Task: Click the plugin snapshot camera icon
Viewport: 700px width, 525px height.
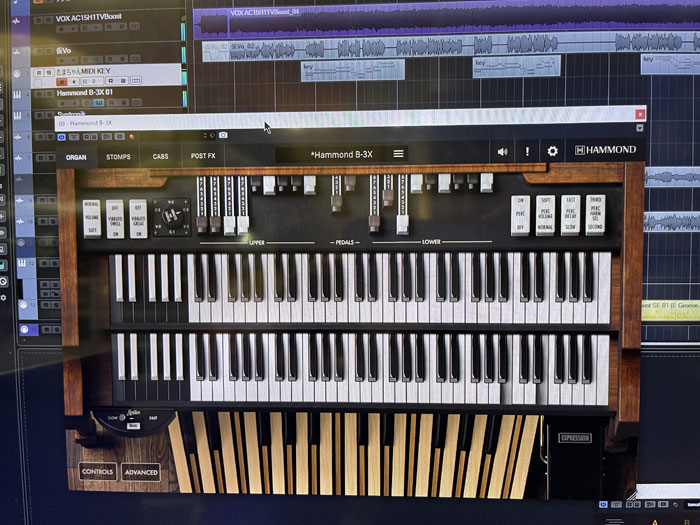Action: (x=223, y=135)
